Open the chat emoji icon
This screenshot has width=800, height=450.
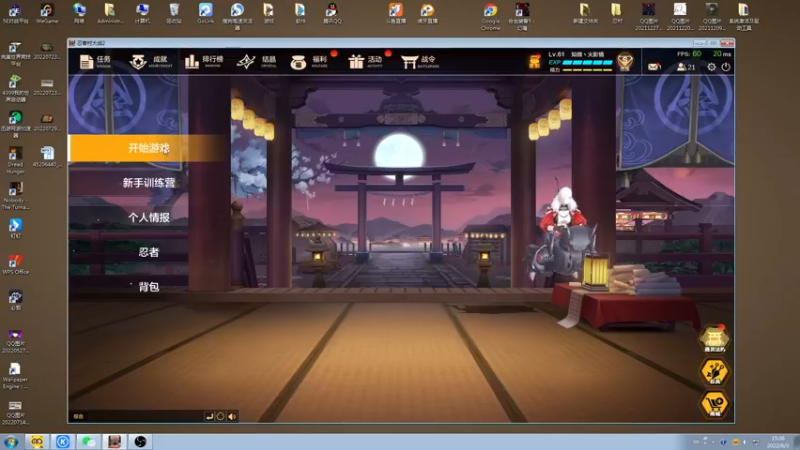coord(220,416)
